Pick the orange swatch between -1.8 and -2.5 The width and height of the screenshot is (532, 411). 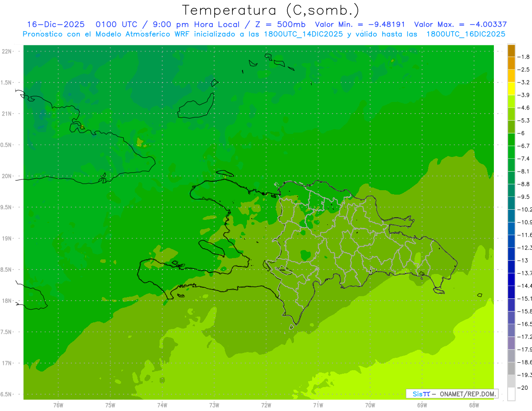pyautogui.click(x=511, y=63)
